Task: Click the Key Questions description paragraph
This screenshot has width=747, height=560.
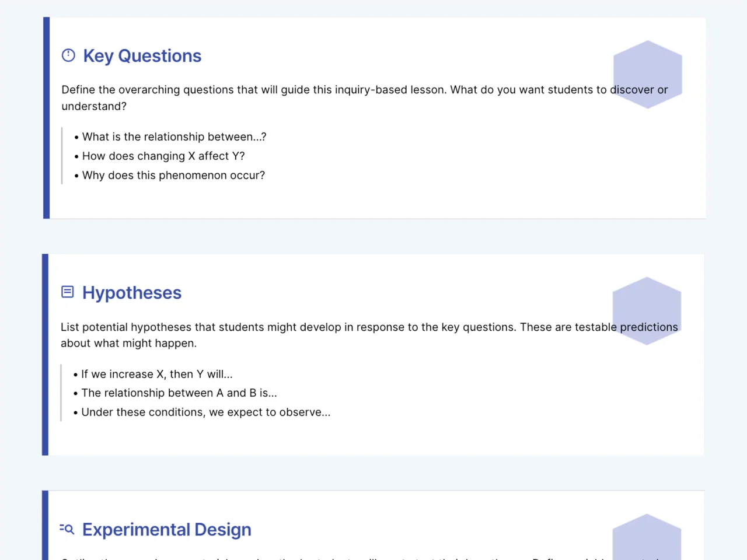Action: pyautogui.click(x=365, y=98)
